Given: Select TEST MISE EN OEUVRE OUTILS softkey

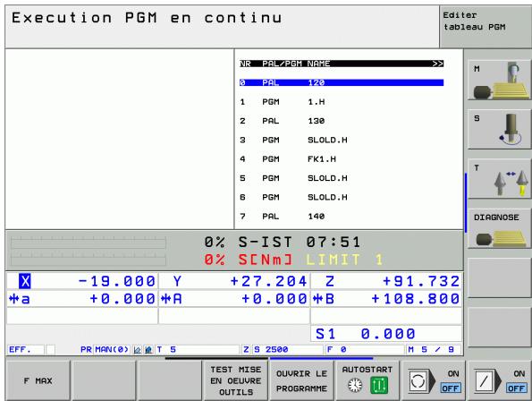Looking at the screenshot, I should pos(236,380).
